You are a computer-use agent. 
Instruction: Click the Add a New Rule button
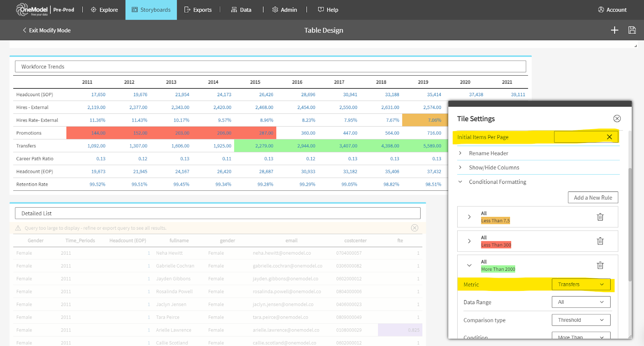tap(592, 198)
